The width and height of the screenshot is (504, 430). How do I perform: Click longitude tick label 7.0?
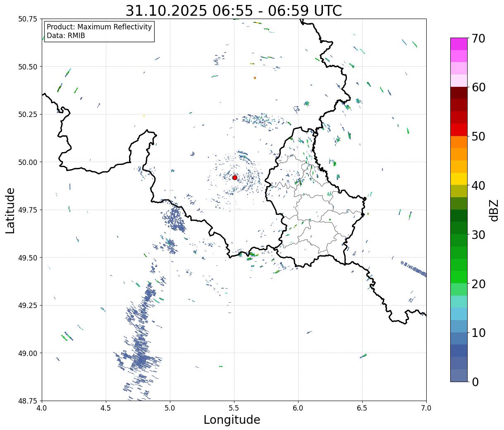point(426,408)
